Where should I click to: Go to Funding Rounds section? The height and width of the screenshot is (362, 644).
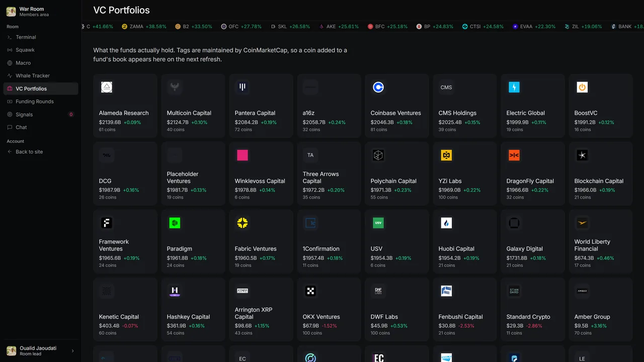[41, 102]
